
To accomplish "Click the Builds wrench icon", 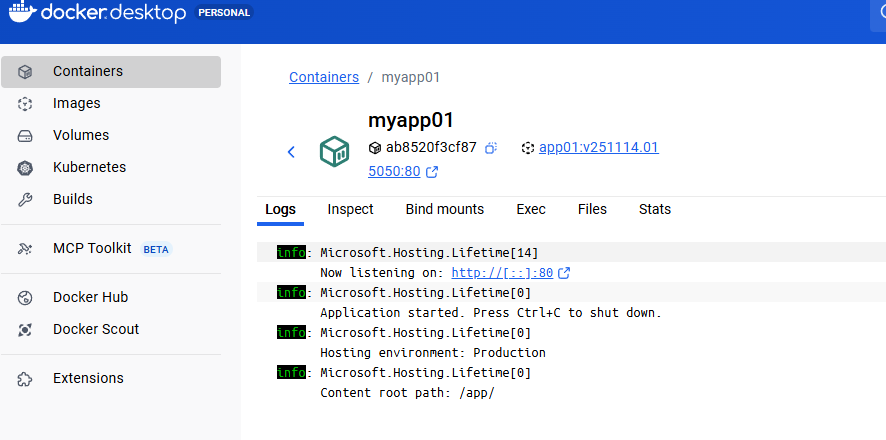I will 26,200.
